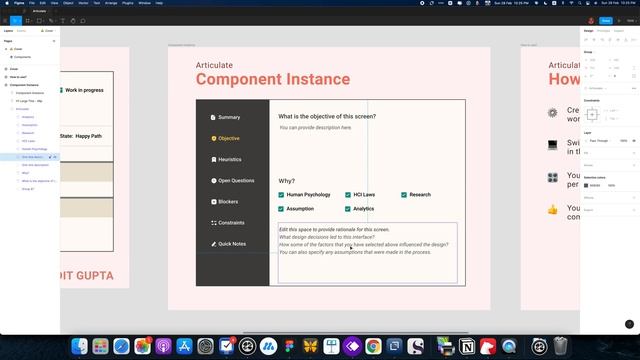Open the Figma main menu icon

tap(5, 21)
